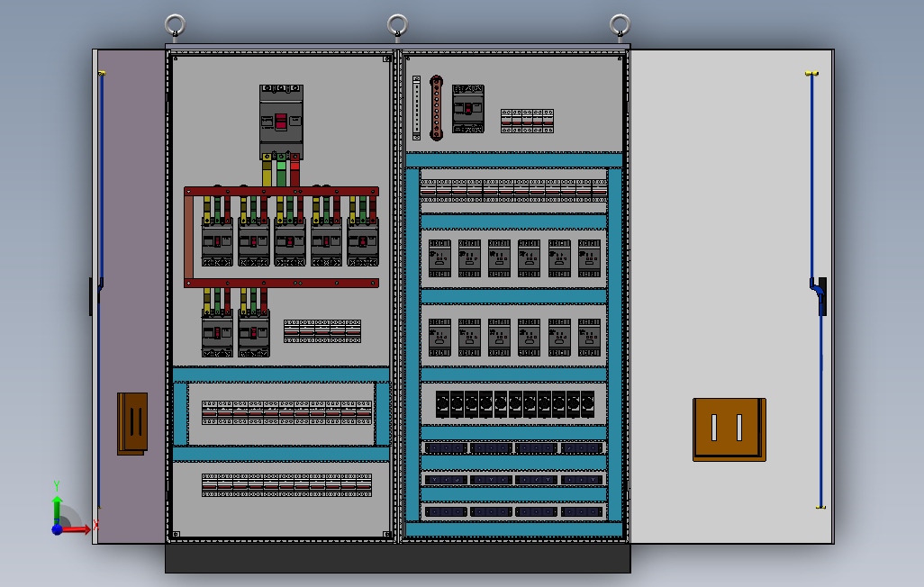
Task: Select the red X axis arrow of triad
Action: 77,529
